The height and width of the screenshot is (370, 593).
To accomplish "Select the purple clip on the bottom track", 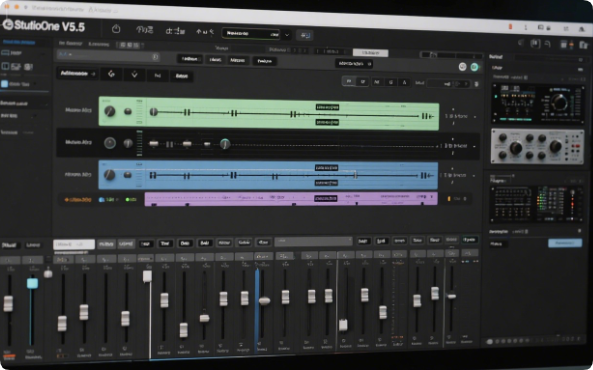I will click(291, 199).
